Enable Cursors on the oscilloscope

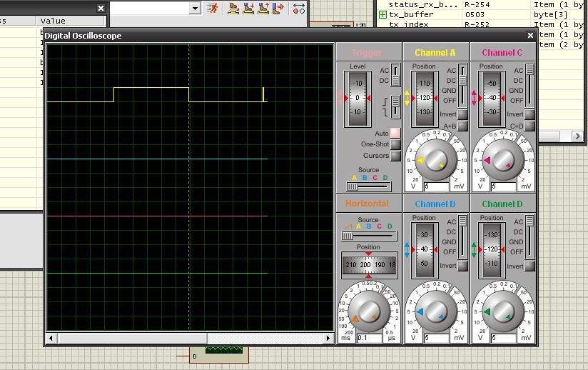[x=395, y=156]
